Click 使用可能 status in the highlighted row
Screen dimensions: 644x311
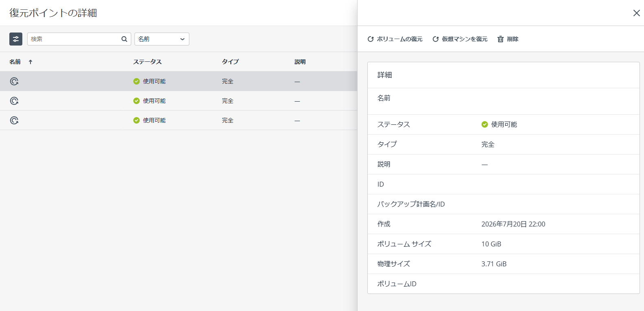coord(150,81)
